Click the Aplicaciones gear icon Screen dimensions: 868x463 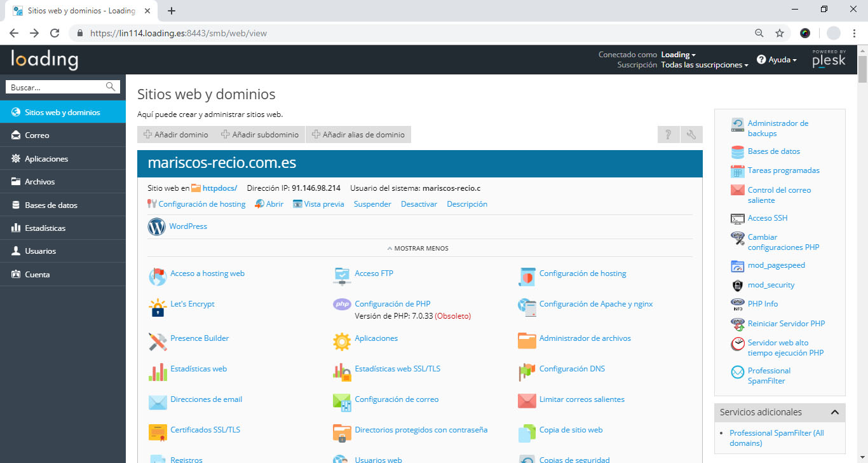tap(342, 342)
